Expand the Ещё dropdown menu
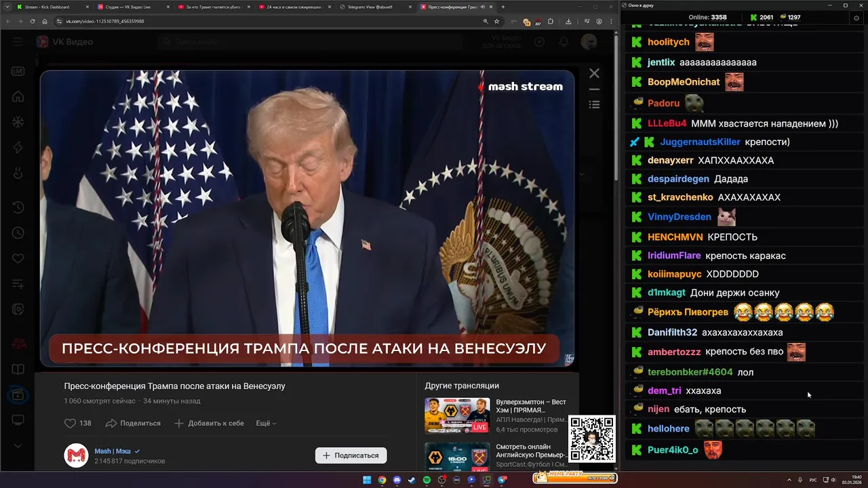868x488 pixels. pos(266,423)
